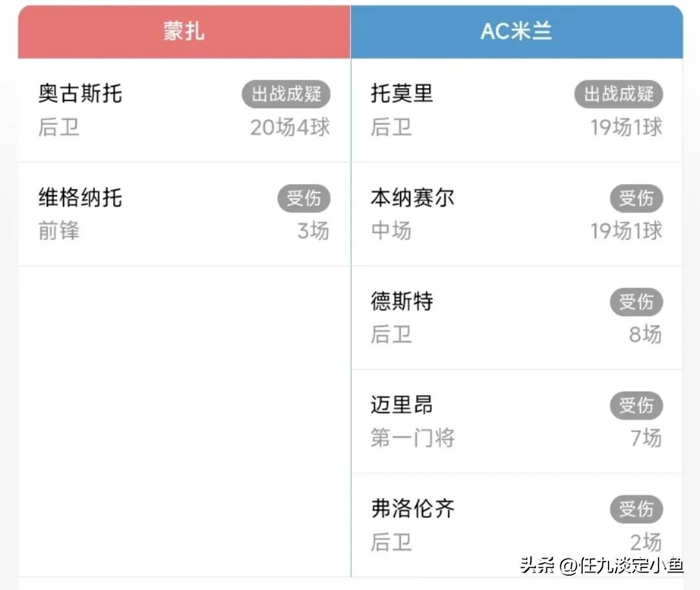Screen dimensions: 700x590
Task: Click the 20场4球 stats for 奥古斯托
Action: [x=288, y=128]
